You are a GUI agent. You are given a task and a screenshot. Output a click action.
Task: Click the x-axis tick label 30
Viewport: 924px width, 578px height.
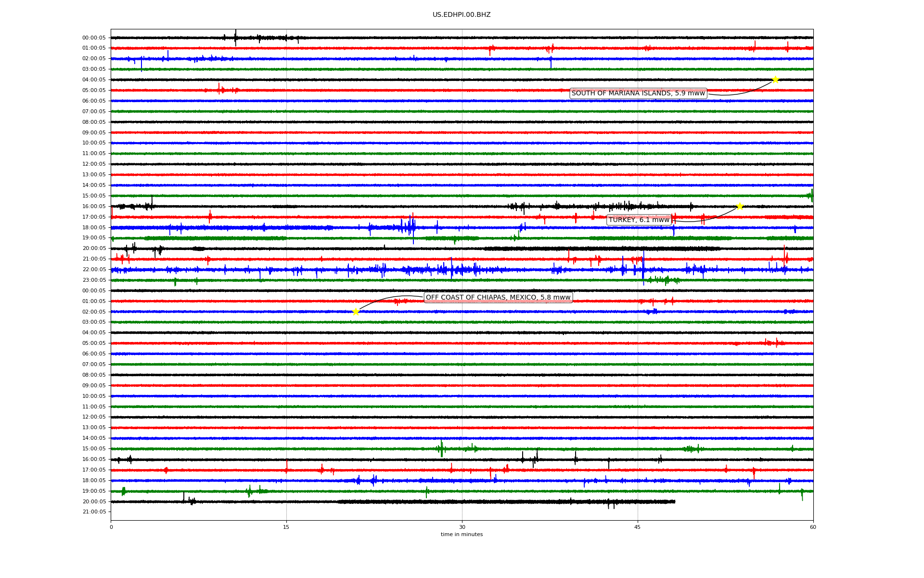coord(462,527)
